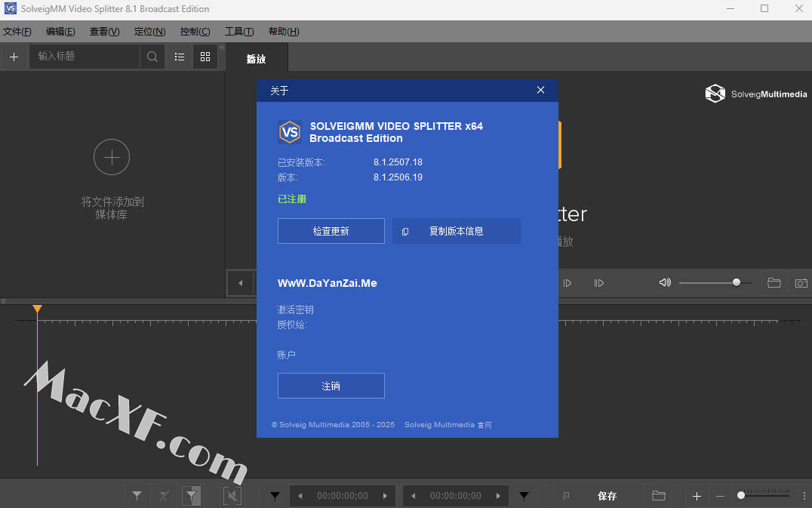Click the SolveigMultimedia logo

pyautogui.click(x=755, y=94)
